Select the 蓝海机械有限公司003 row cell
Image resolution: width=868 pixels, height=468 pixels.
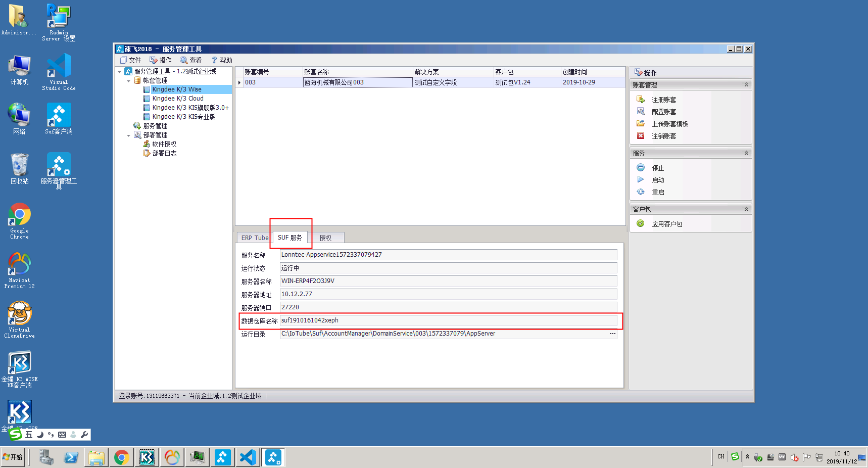point(358,82)
